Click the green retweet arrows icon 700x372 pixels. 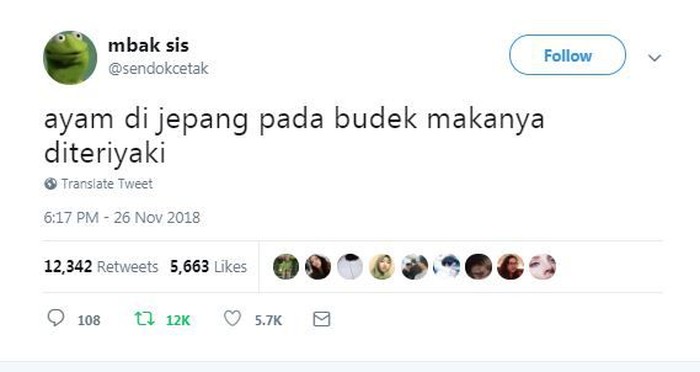point(145,319)
